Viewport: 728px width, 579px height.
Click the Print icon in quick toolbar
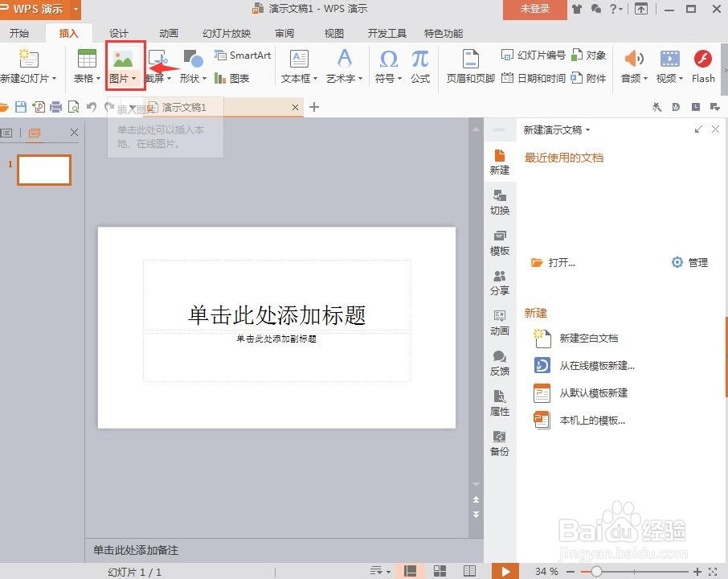tap(55, 107)
